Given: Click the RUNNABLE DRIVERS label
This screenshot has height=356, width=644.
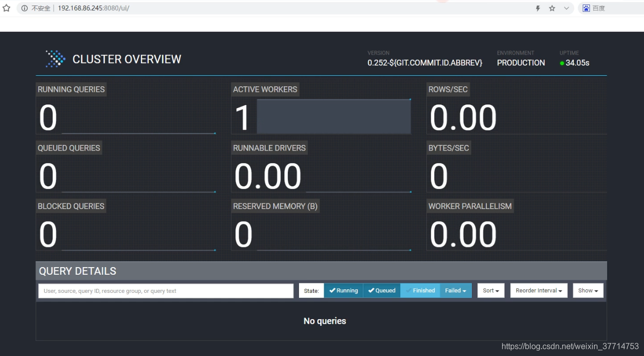Looking at the screenshot, I should click(269, 148).
